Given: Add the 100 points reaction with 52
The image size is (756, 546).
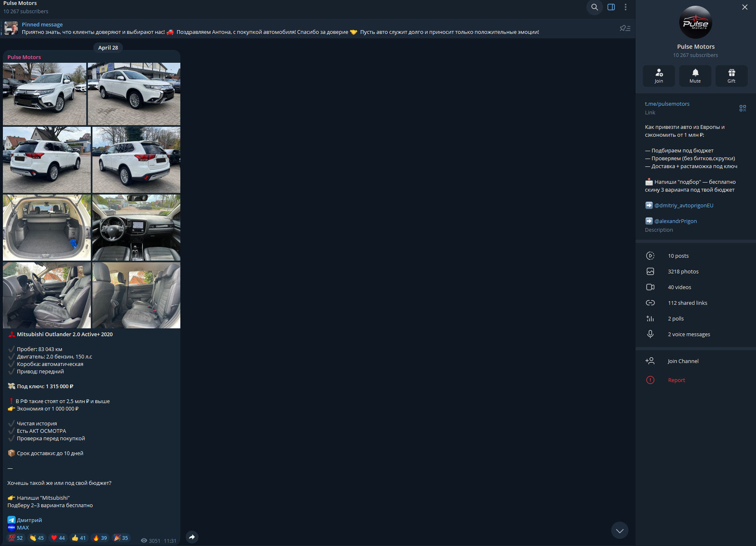Looking at the screenshot, I should coord(16,538).
